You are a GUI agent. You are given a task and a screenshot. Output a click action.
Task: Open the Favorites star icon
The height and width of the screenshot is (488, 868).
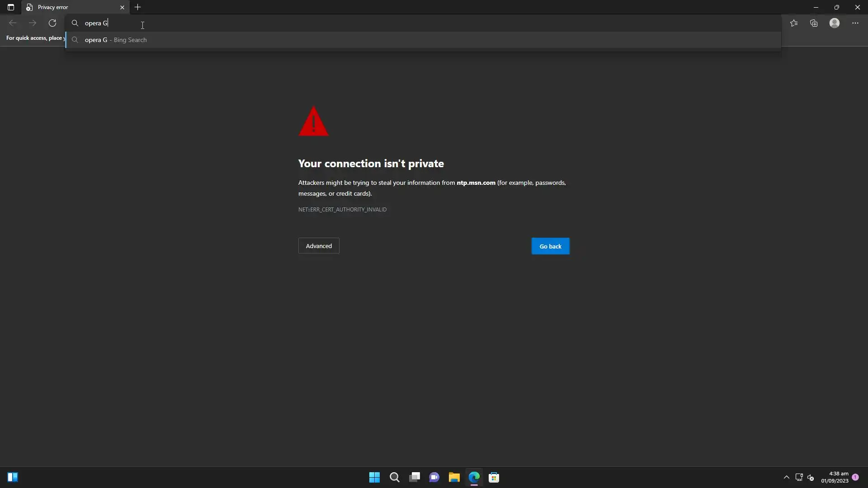[x=794, y=23]
